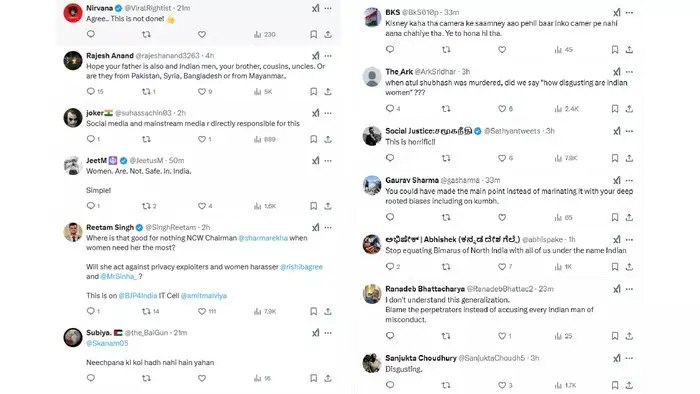Image resolution: width=700 pixels, height=394 pixels.
Task: Expand options for Sanjukta Choudhury's tweet
Action: coord(629,358)
